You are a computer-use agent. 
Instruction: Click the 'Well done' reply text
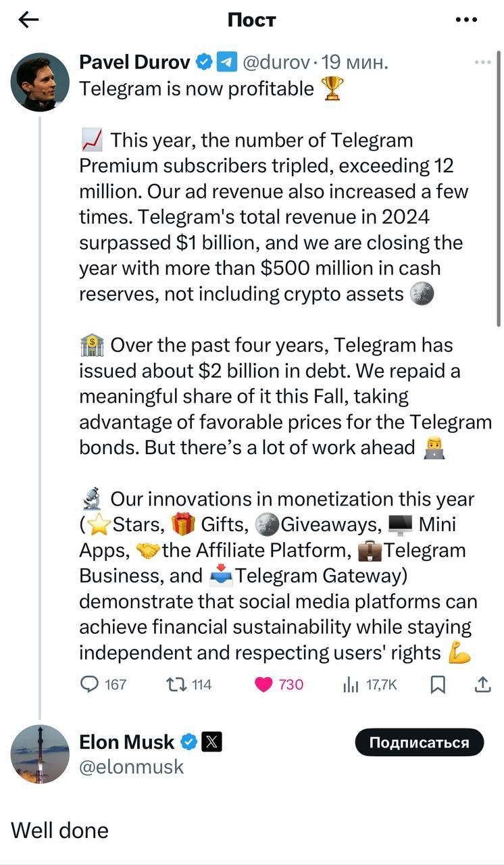(59, 830)
